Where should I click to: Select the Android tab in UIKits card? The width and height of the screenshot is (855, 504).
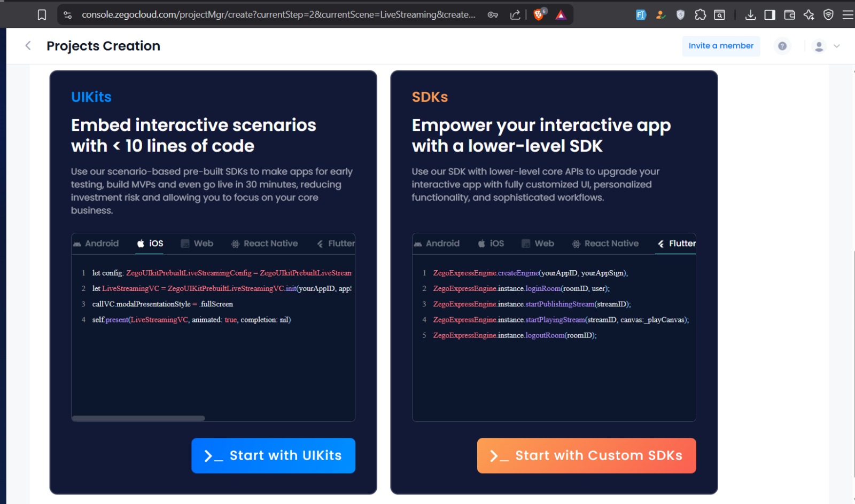(x=96, y=243)
